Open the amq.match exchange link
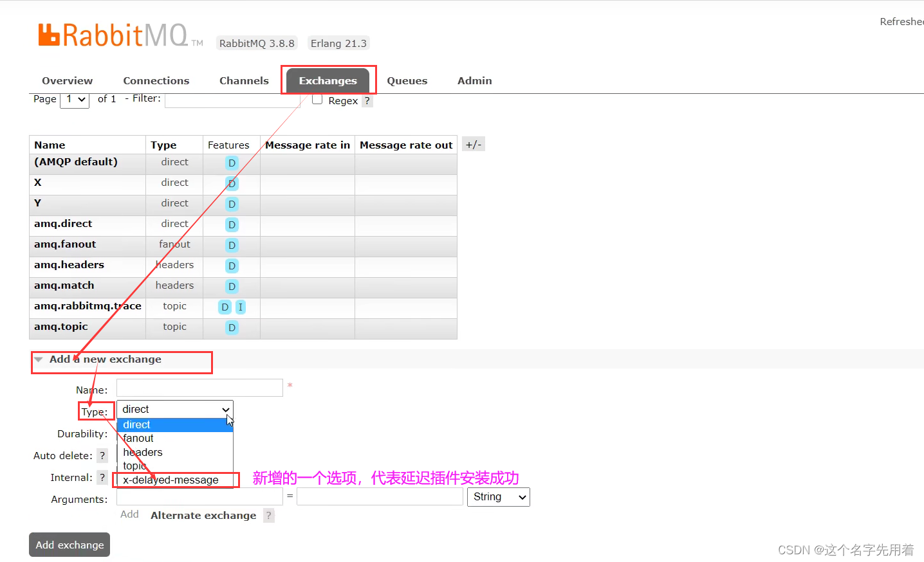924x562 pixels. pos(64,286)
